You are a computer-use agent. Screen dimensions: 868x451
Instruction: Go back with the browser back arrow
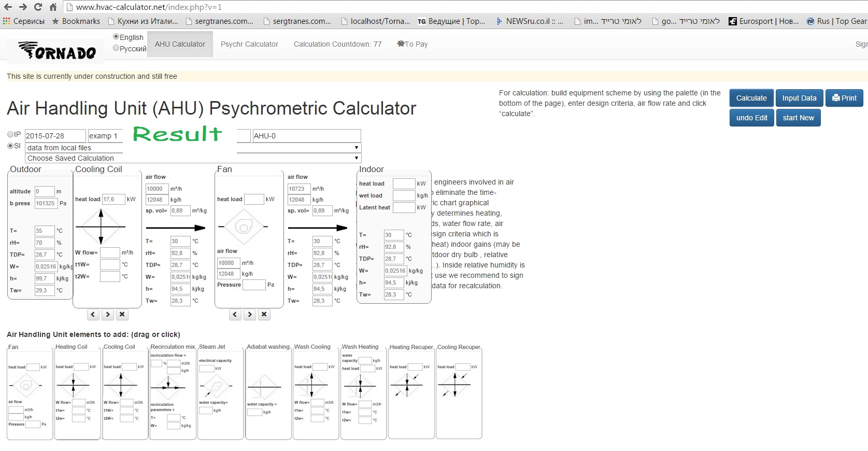point(8,7)
